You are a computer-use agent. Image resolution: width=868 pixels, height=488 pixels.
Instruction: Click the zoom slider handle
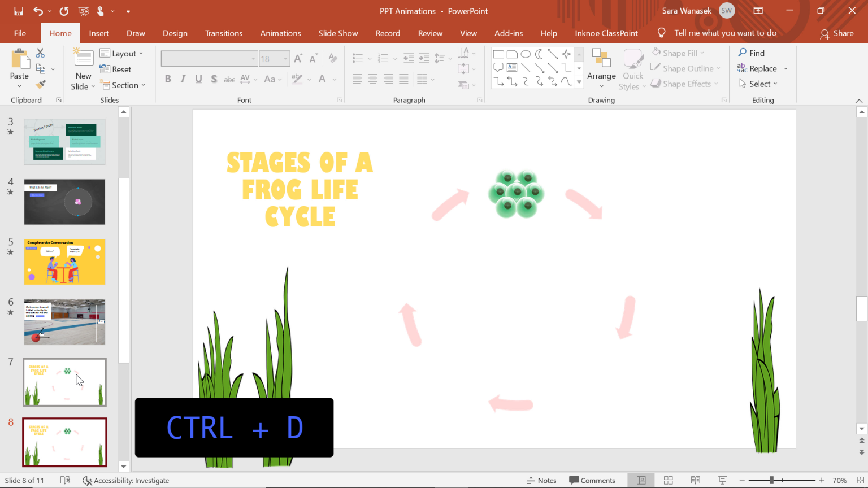[x=771, y=480]
